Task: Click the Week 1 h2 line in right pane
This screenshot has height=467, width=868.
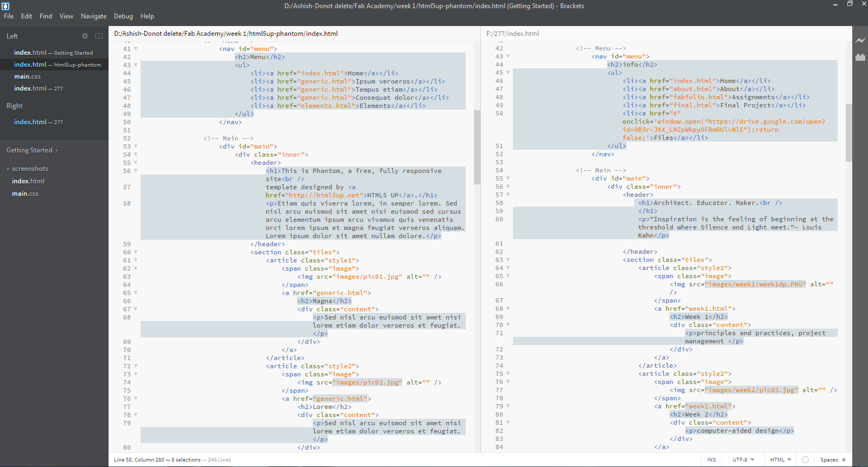Action: 699,317
